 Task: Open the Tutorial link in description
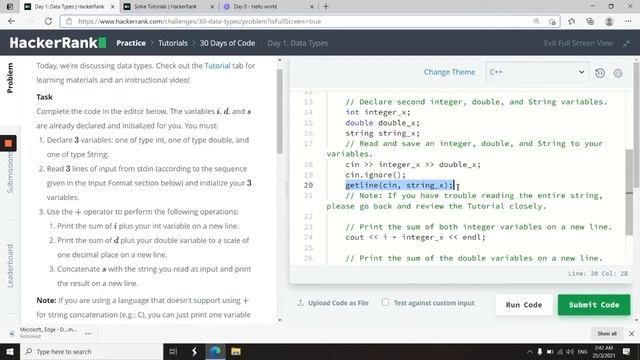(217, 65)
